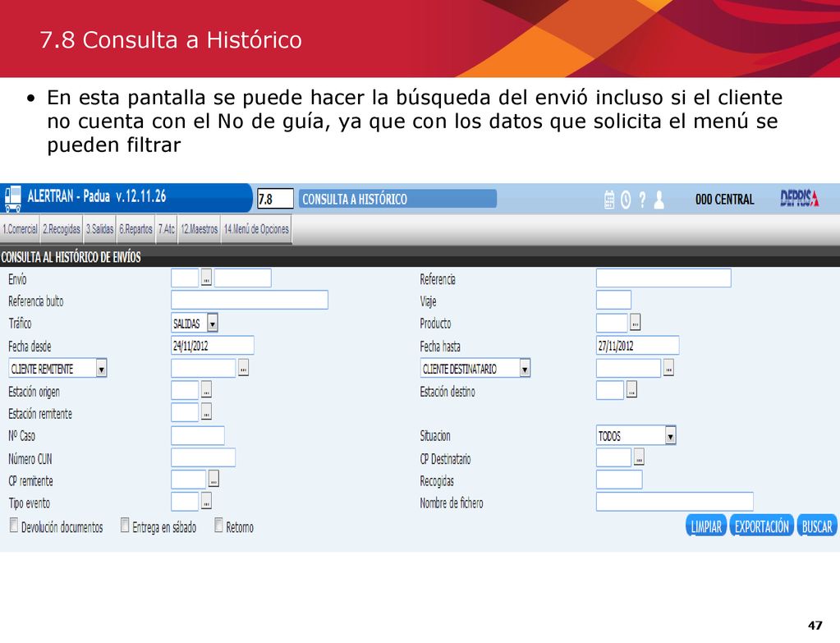Open the 7.Atc menu
This screenshot has height=643, width=840.
(x=167, y=229)
